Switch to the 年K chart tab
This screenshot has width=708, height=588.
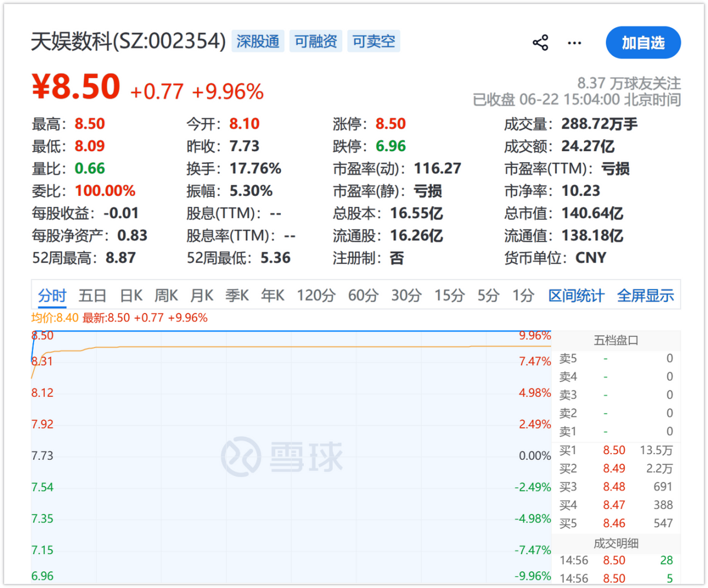pyautogui.click(x=273, y=295)
